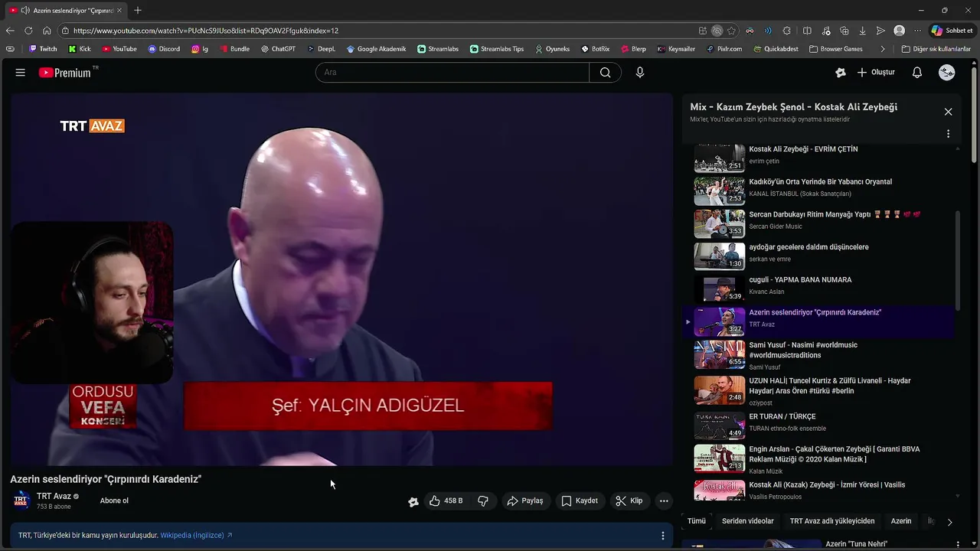This screenshot has height=551, width=980.
Task: Open Diğer sık kullanılanlar folder
Action: click(x=936, y=49)
